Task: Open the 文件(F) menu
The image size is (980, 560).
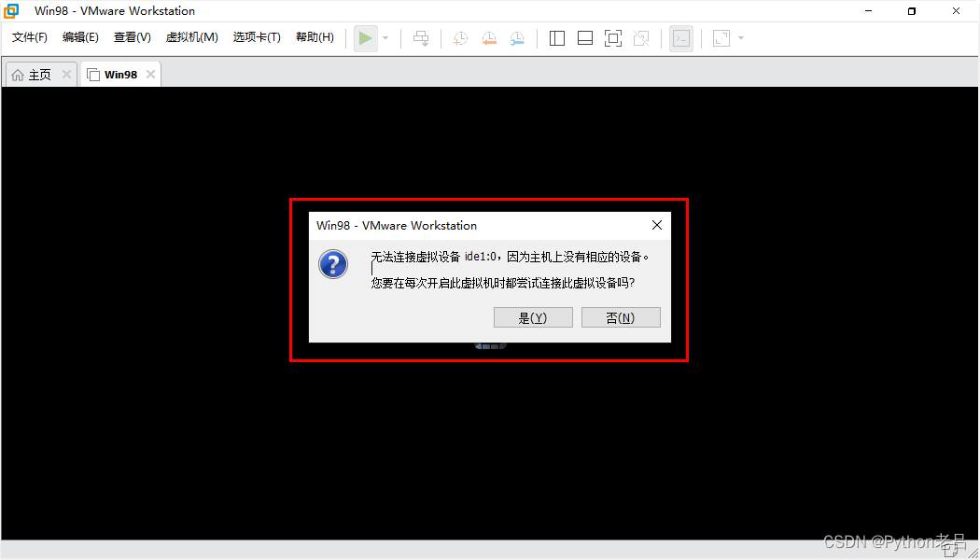Action: (x=29, y=37)
